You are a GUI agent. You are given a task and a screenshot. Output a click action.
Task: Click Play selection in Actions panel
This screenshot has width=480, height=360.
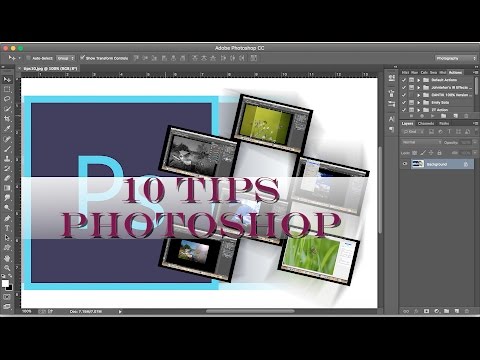point(433,116)
